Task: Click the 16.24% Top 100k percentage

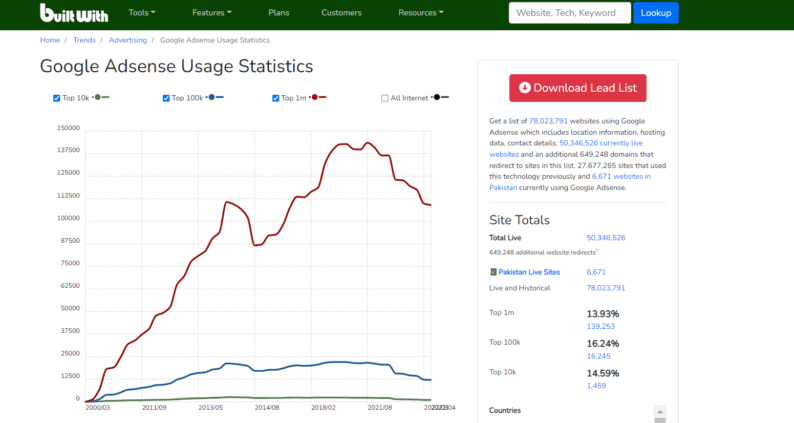Action: [603, 343]
